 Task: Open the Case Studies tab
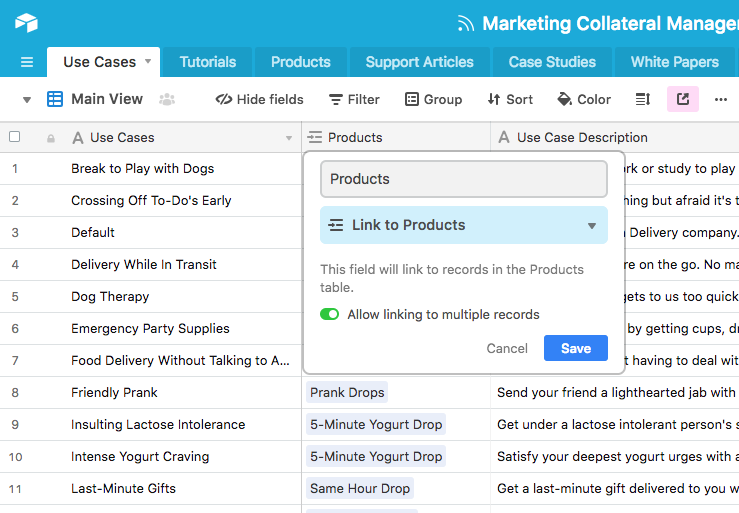coord(552,62)
